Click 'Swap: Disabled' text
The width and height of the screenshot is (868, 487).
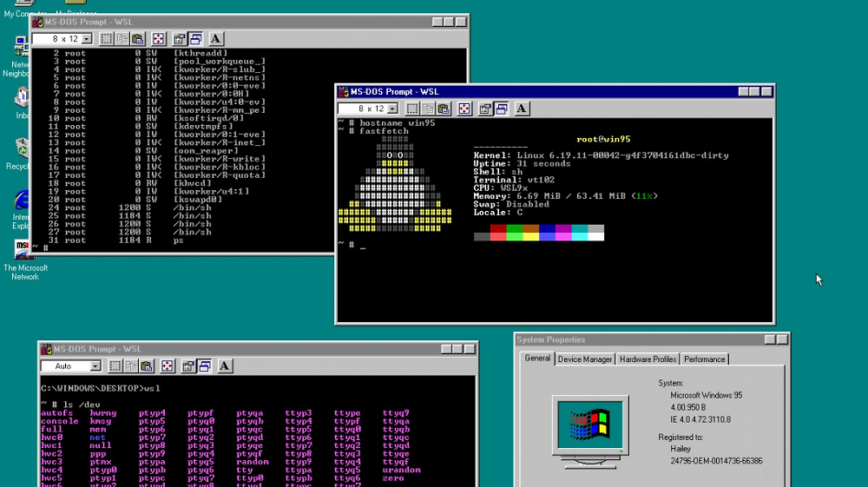coord(511,204)
